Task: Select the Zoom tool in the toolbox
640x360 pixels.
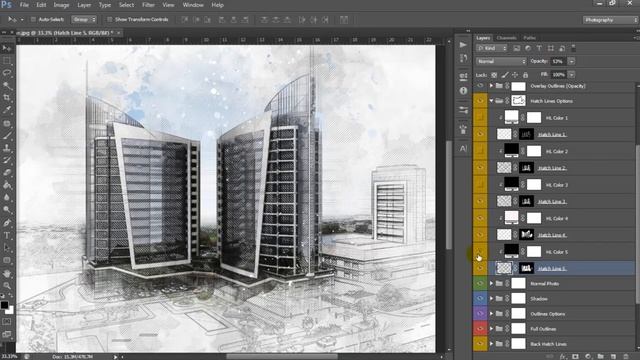Action: pyautogui.click(x=7, y=285)
